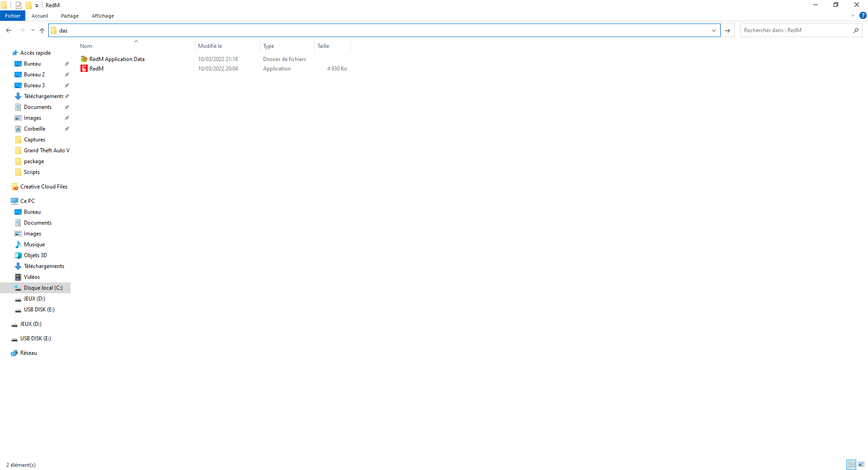Screen dimensions: 868x470
Task: Switch to large icons view in status bar
Action: pyautogui.click(x=861, y=465)
